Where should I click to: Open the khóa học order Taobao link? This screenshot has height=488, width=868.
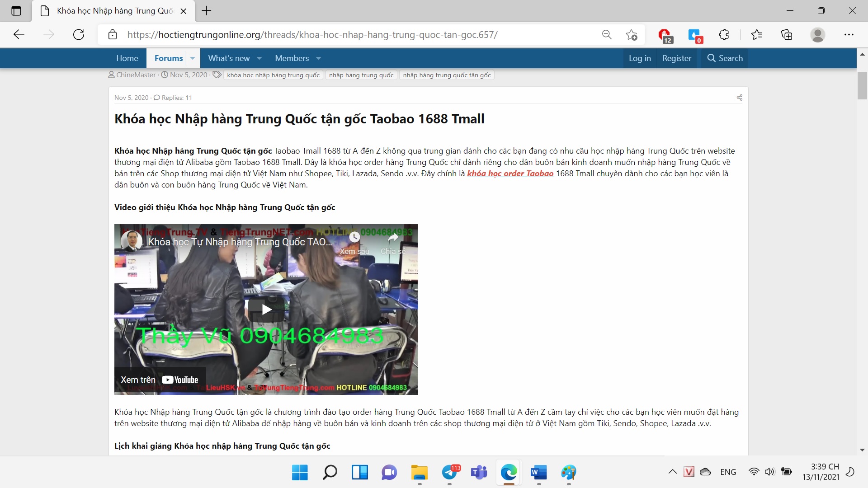pos(510,173)
